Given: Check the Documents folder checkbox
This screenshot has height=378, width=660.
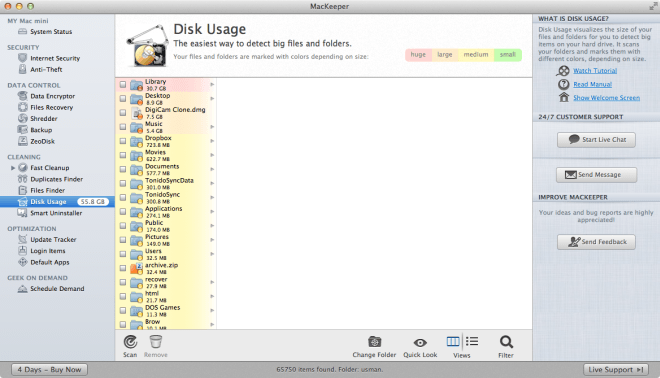Looking at the screenshot, I should (x=122, y=169).
